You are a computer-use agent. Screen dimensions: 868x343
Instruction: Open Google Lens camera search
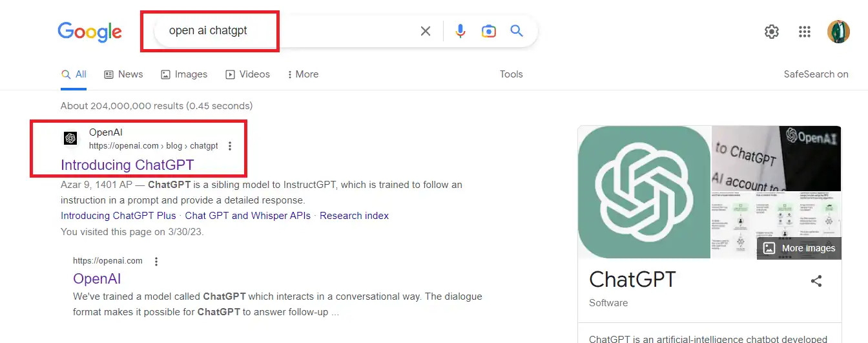pos(489,31)
